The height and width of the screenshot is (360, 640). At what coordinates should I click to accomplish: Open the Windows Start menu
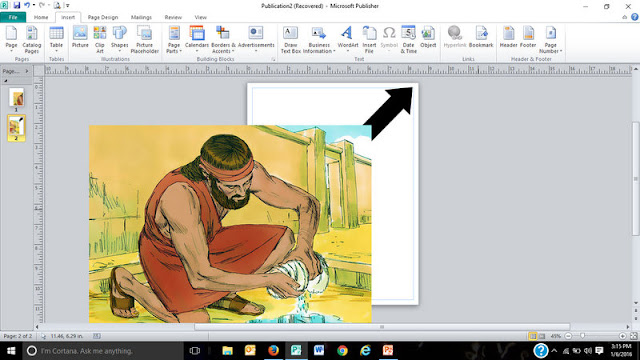tap(11, 351)
